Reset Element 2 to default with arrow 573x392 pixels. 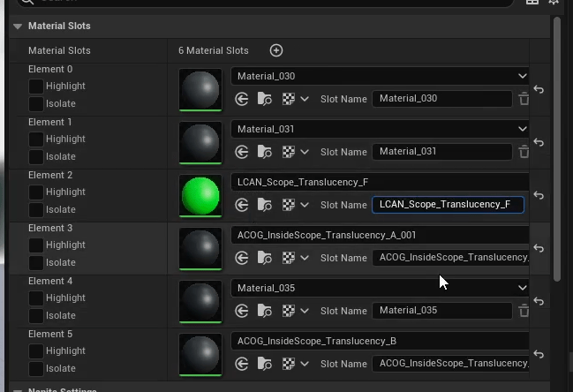[539, 195]
